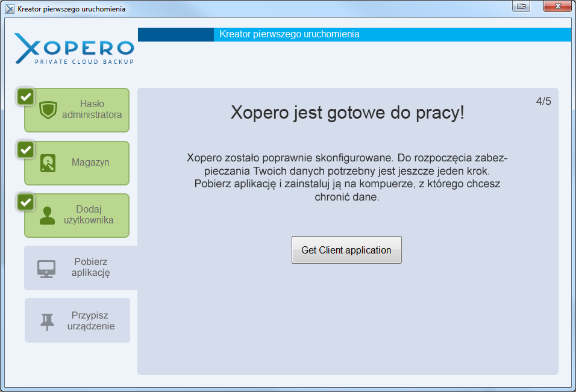The height and width of the screenshot is (392, 576).
Task: Open the Przypisz urządzenie step
Action: [x=78, y=320]
